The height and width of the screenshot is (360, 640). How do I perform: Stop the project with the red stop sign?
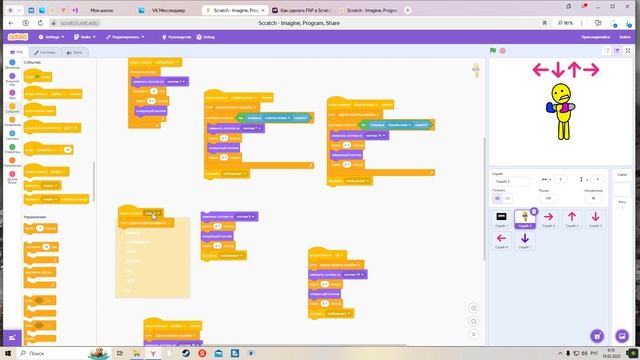click(503, 51)
